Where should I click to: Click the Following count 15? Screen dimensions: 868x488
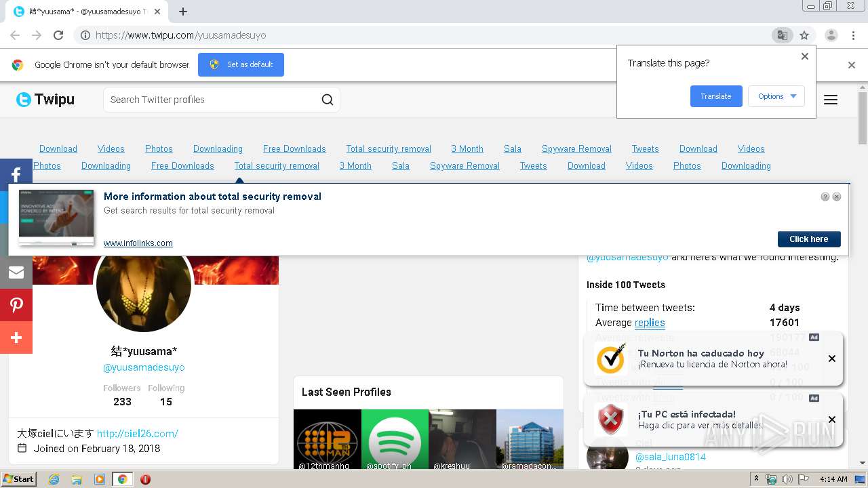(x=166, y=401)
